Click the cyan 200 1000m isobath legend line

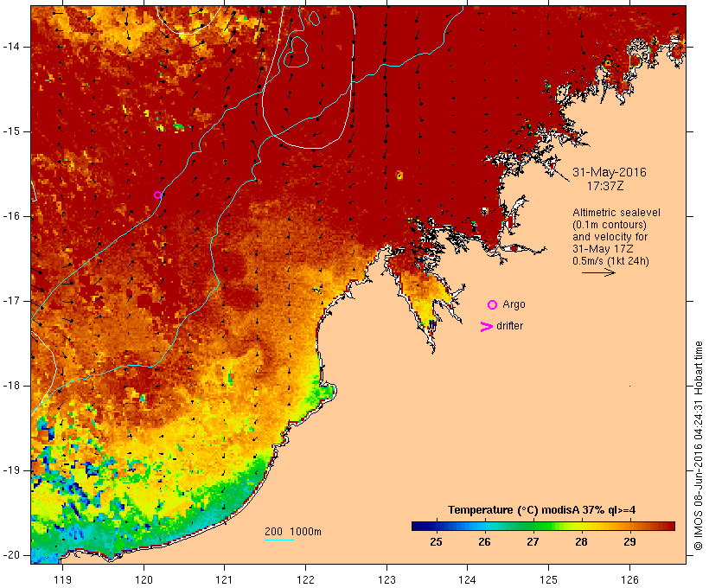tap(279, 540)
